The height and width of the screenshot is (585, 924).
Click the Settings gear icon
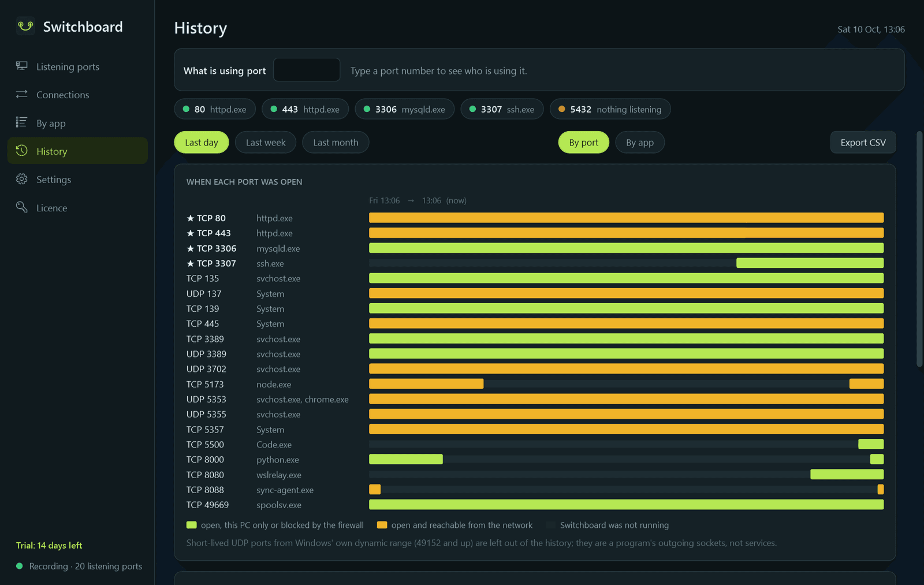22,179
